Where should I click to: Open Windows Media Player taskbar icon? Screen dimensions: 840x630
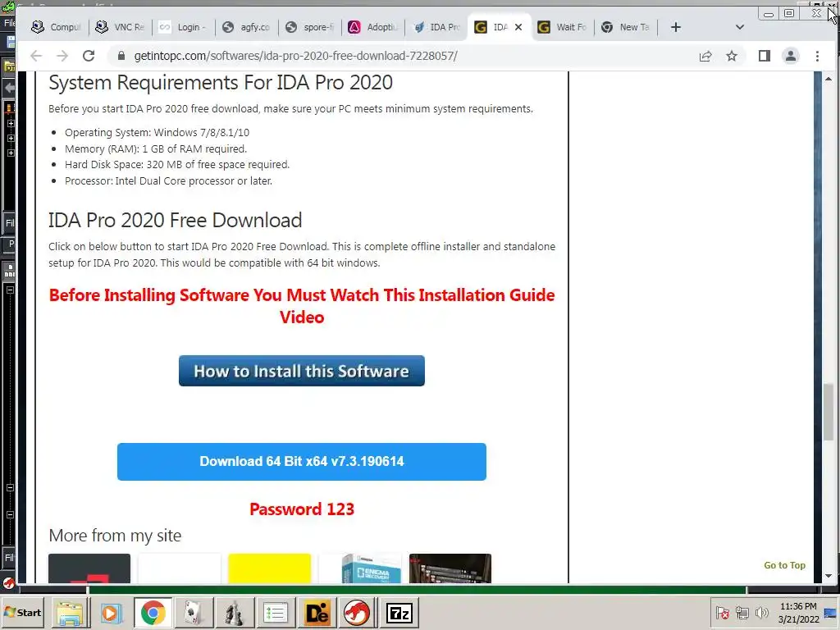(112, 613)
